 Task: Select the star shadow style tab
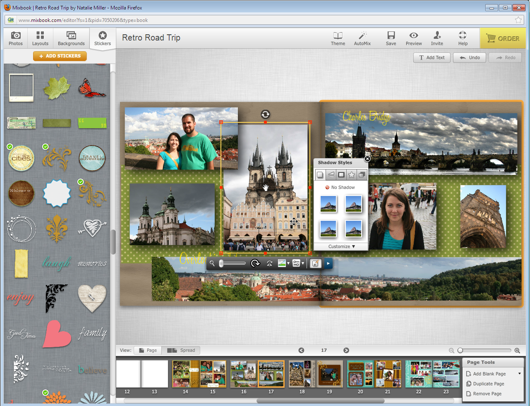tap(352, 175)
